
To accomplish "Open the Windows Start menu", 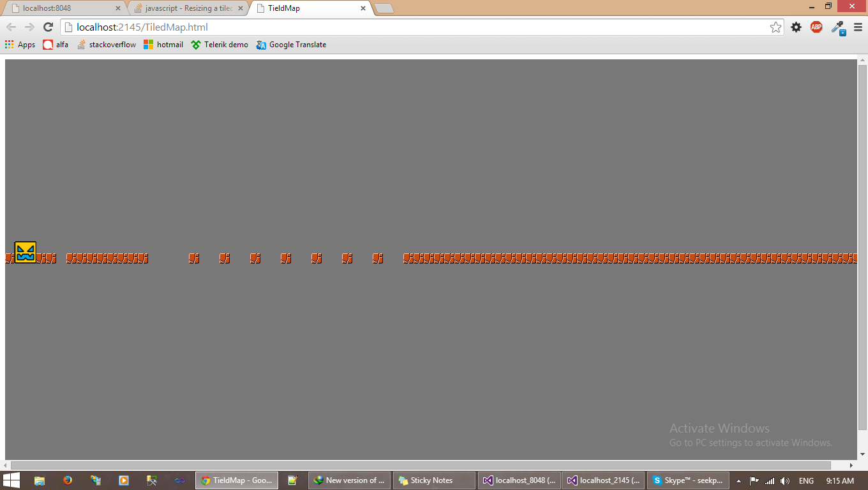I will (11, 480).
